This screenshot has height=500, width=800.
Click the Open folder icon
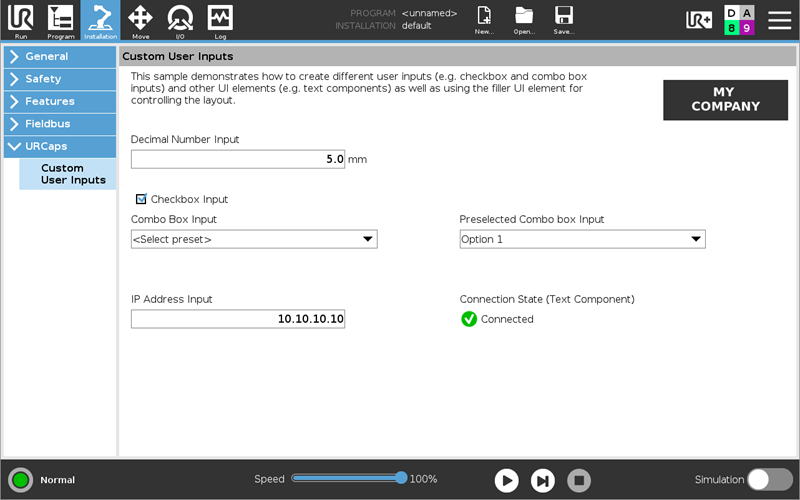[x=524, y=20]
